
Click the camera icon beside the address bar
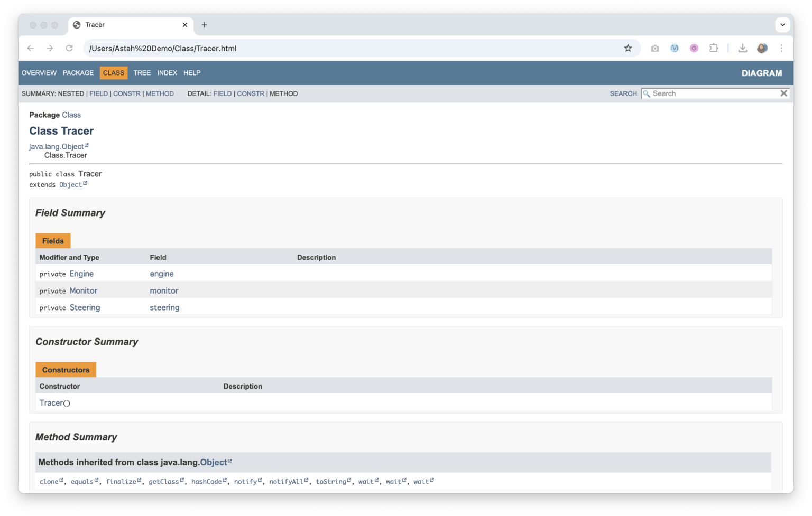pos(654,48)
